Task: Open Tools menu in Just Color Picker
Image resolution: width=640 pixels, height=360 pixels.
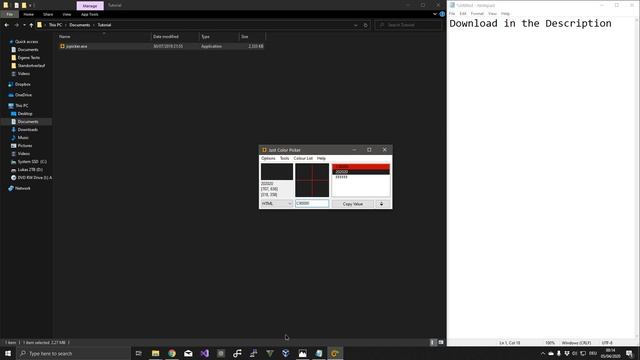Action: point(284,158)
